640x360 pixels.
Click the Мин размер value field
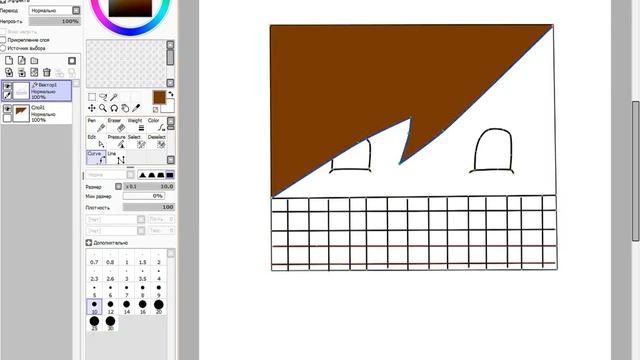144,196
